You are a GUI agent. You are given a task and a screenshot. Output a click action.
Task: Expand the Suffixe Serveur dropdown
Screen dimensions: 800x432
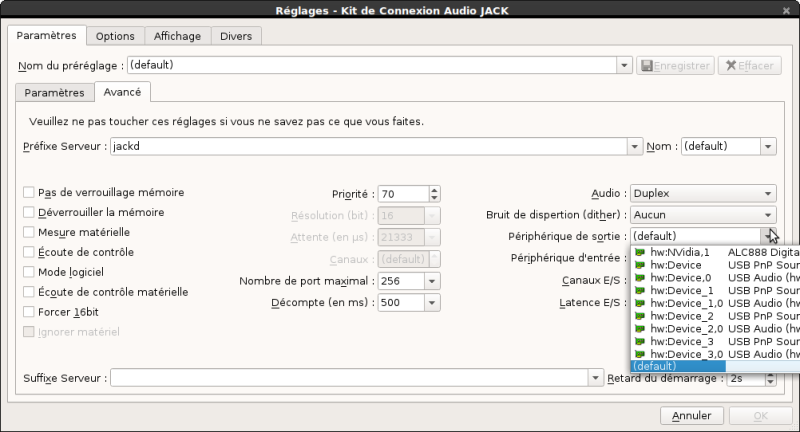point(595,378)
